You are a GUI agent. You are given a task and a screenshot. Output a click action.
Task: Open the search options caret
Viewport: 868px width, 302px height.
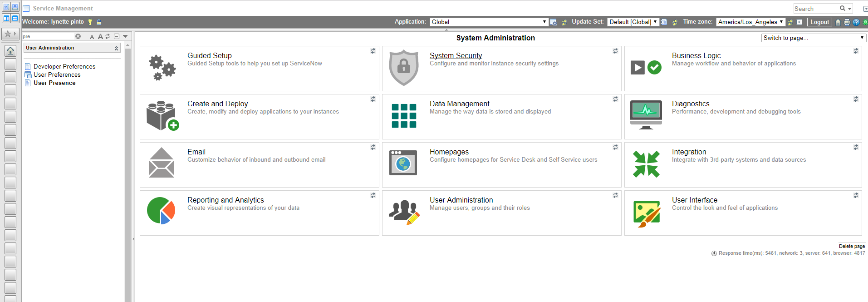[x=849, y=9]
